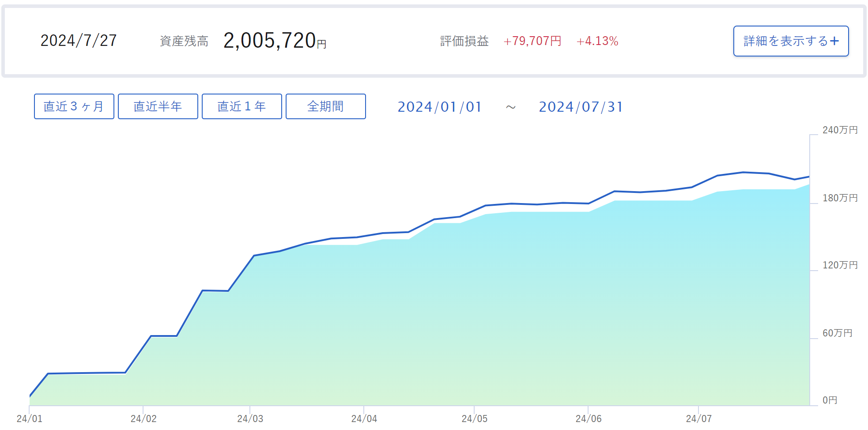868x430 pixels.
Task: Open the start date 2024/01/01 field
Action: (439, 107)
